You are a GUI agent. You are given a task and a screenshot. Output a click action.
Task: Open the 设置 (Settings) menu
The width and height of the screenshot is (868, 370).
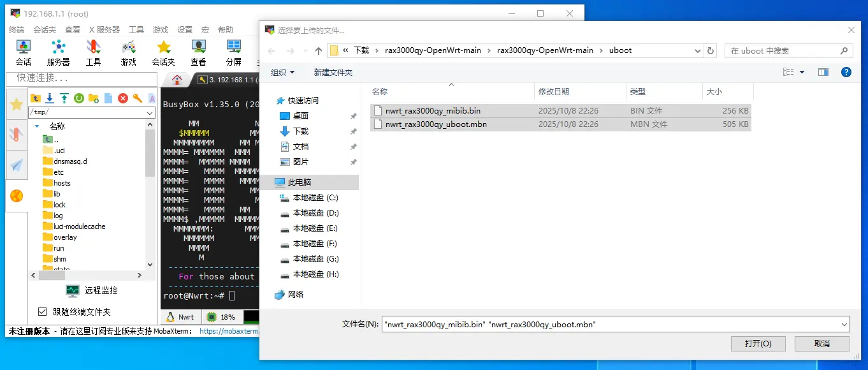[x=185, y=30]
